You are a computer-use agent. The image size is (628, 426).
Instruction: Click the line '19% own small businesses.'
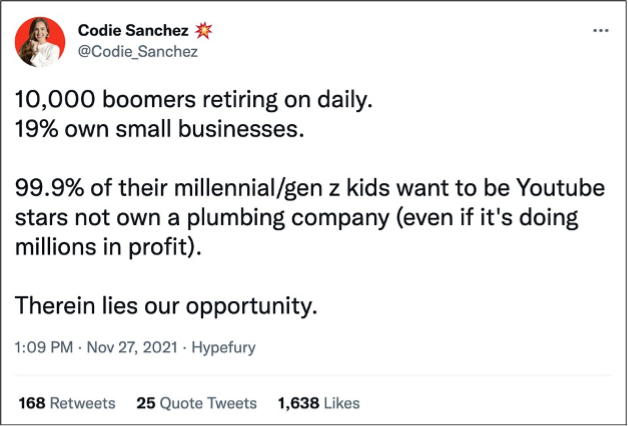point(157,130)
